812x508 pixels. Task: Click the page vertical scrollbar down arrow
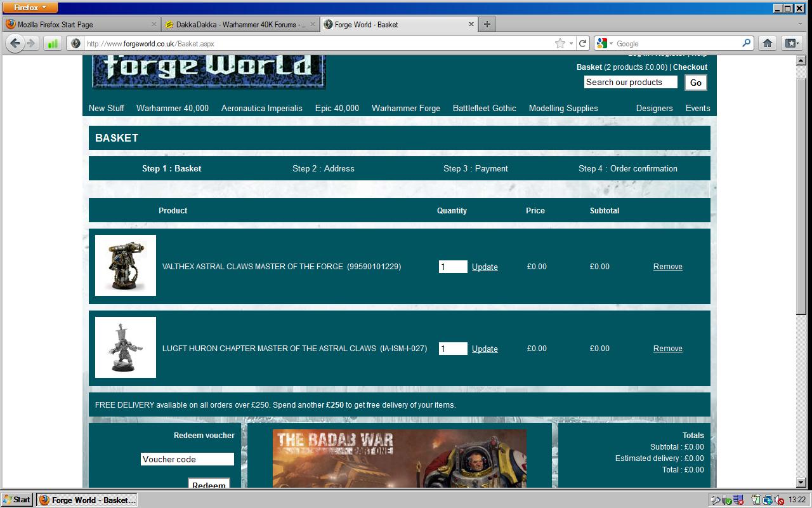(801, 483)
